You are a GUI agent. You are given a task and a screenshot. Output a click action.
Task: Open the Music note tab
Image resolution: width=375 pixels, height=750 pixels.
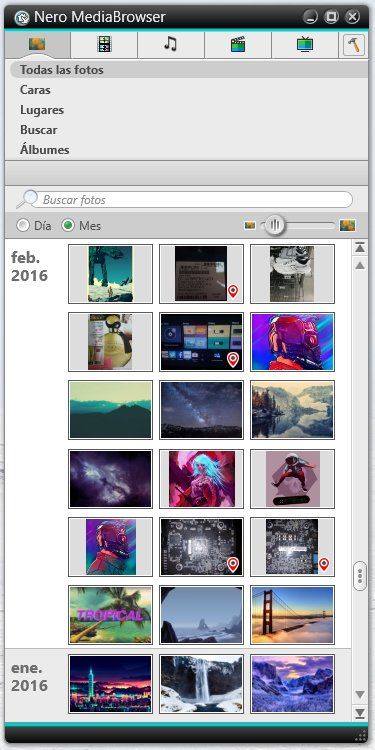pyautogui.click(x=170, y=44)
